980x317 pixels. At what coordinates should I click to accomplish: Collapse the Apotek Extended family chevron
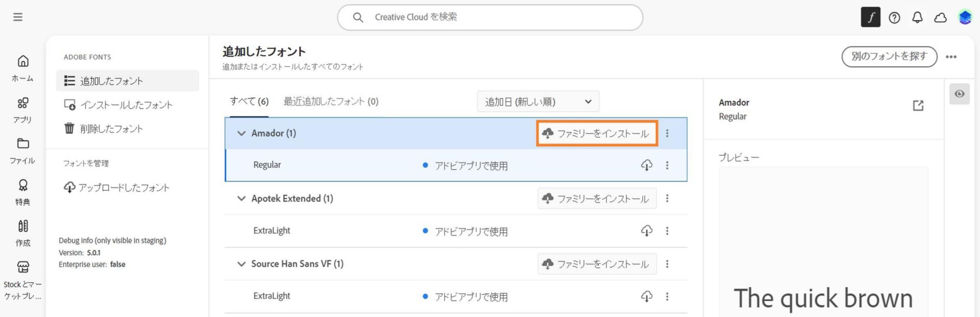241,199
